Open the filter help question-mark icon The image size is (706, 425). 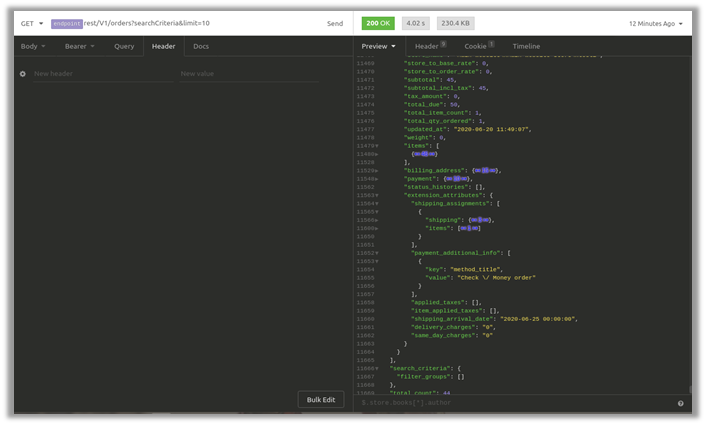click(680, 403)
